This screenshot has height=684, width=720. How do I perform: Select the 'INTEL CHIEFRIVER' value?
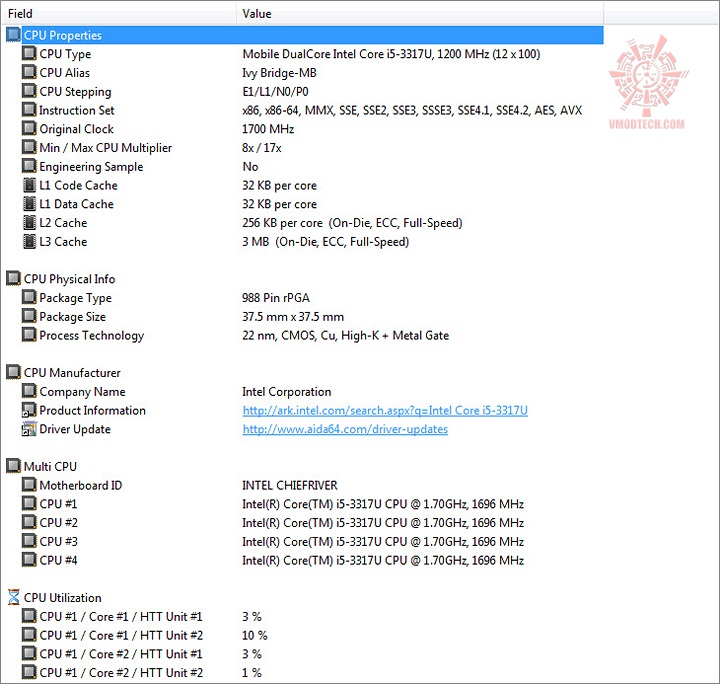tap(290, 485)
